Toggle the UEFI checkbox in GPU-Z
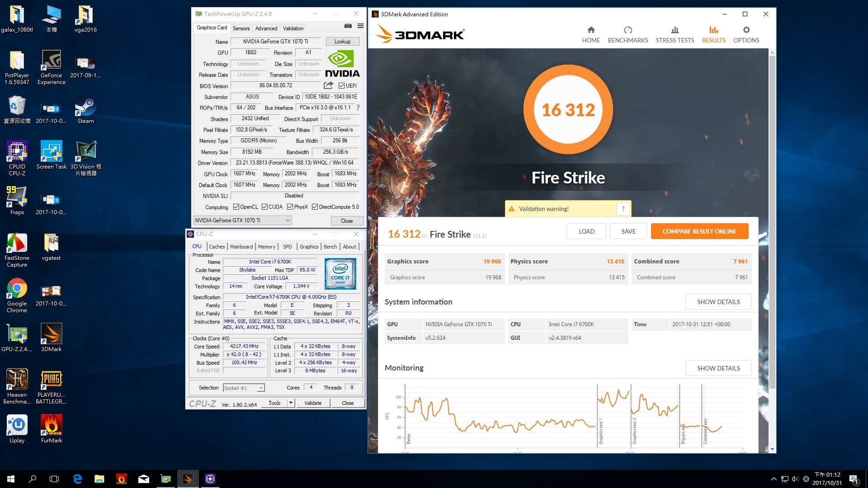 342,85
